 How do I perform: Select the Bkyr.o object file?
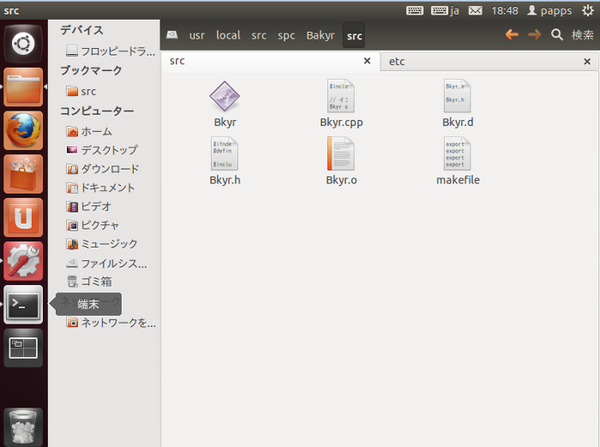pyautogui.click(x=342, y=156)
